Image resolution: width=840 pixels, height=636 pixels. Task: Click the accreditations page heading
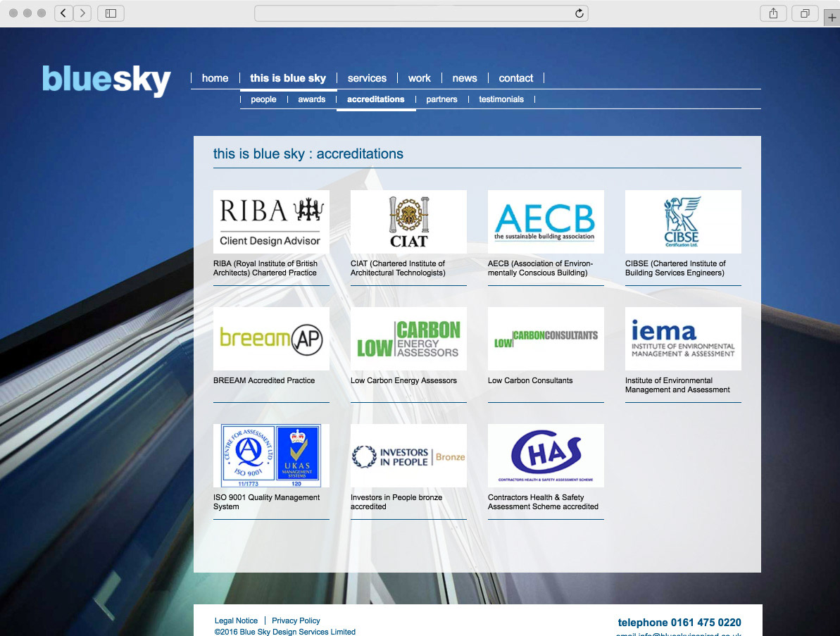(x=308, y=154)
